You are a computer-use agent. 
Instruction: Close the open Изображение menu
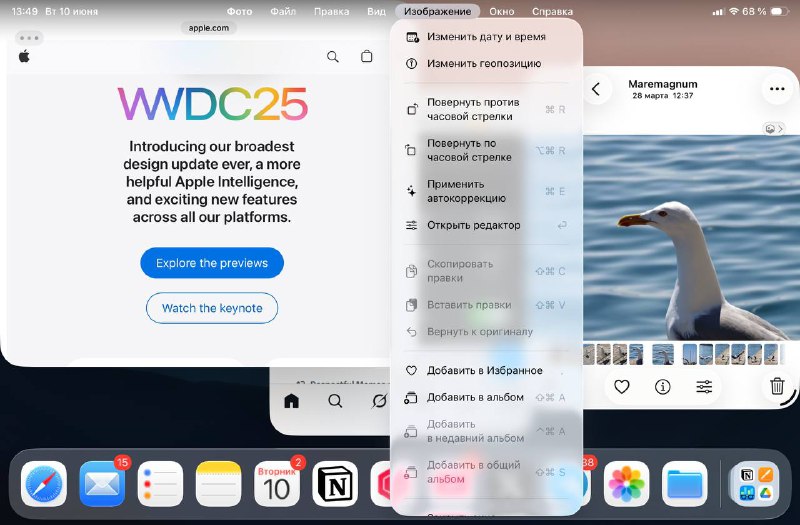click(437, 11)
